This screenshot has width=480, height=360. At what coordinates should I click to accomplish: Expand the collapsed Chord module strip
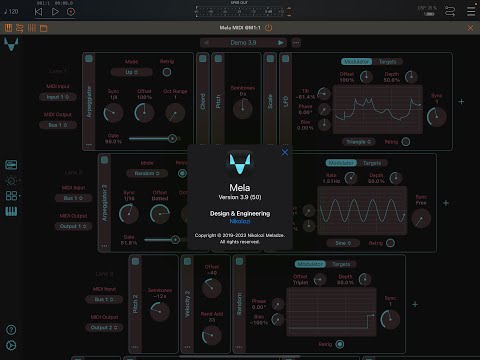(202, 102)
